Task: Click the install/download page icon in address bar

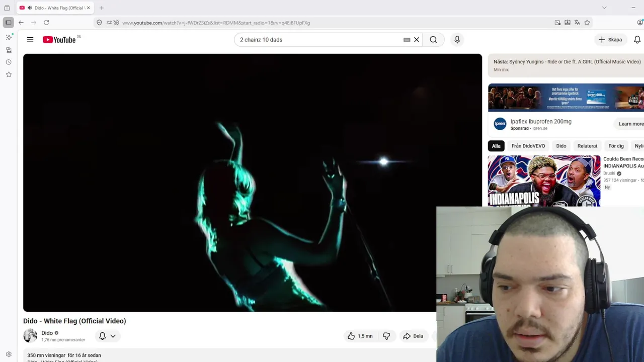Action: coord(568,23)
